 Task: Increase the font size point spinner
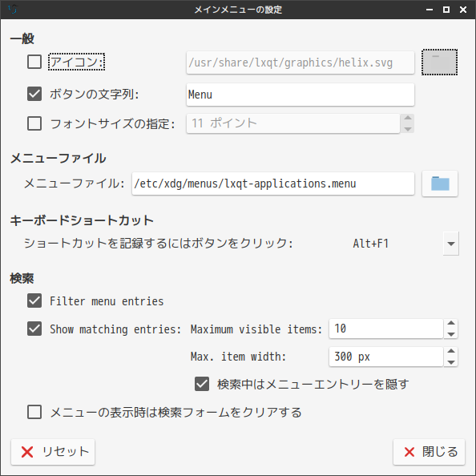(408, 118)
